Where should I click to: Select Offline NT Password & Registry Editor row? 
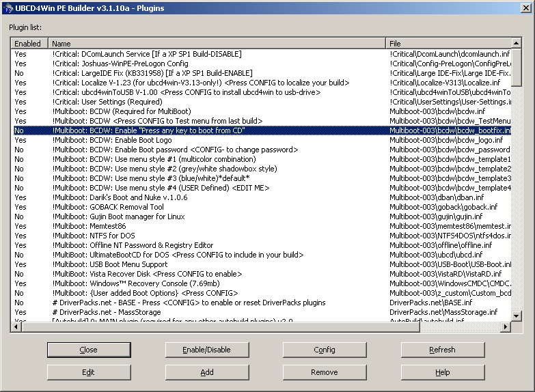click(x=262, y=245)
